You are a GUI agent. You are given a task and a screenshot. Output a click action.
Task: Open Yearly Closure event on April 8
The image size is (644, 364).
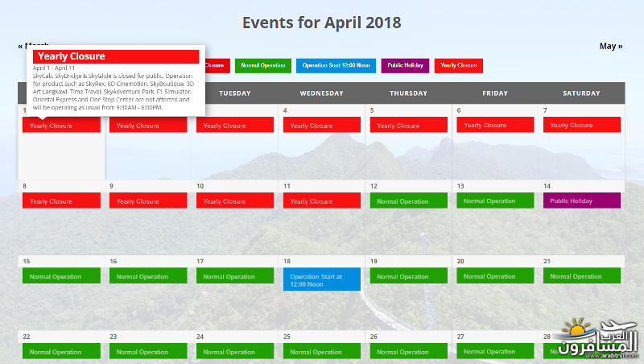(61, 201)
